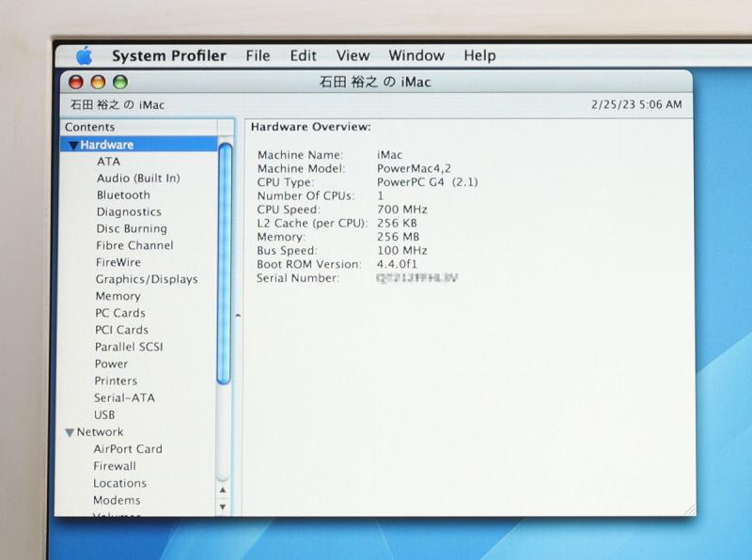
Task: Select Audio (Built In) in the list
Action: [x=138, y=179]
